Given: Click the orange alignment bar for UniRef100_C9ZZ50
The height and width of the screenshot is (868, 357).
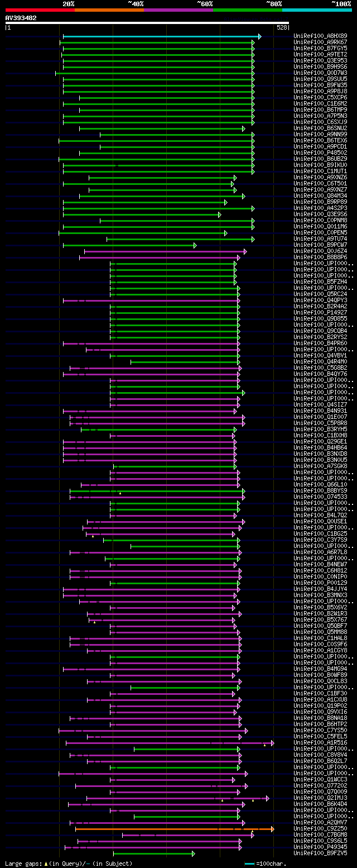Looking at the screenshot, I should (175, 829).
